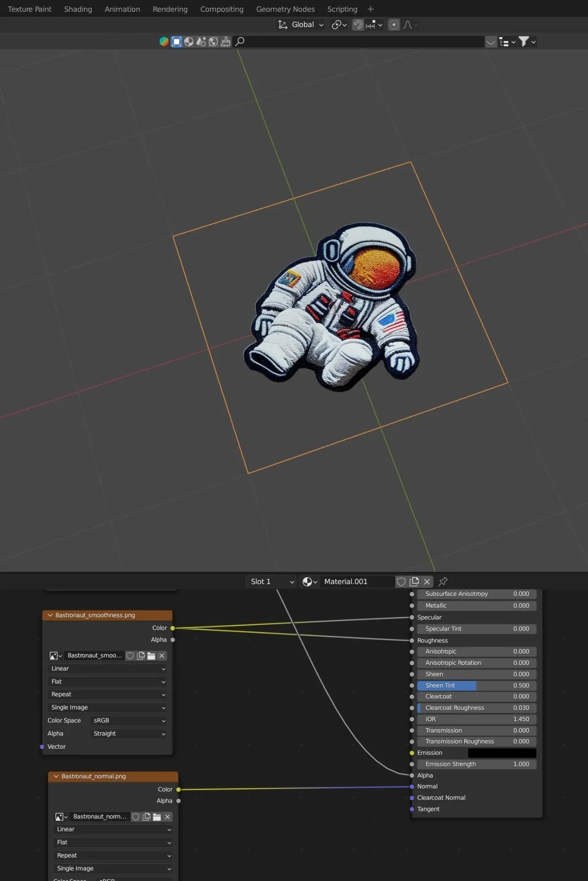
Task: Open the Slot 1 material slot dropdown
Action: [x=271, y=582]
